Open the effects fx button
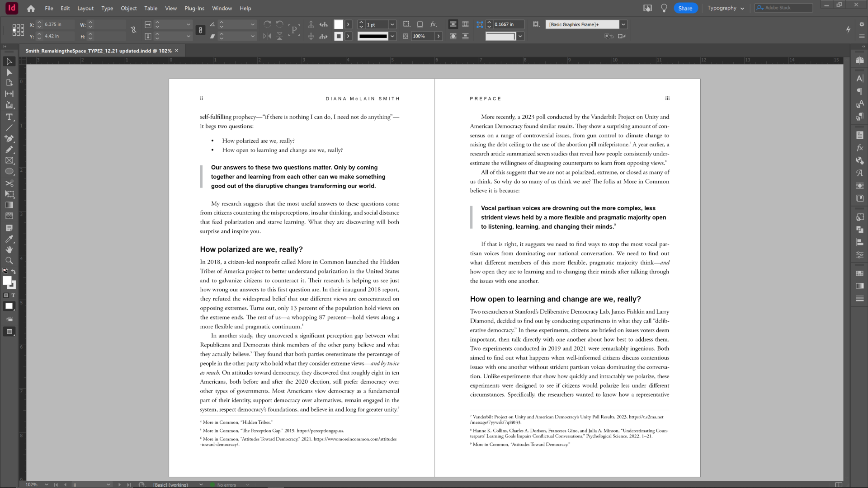This screenshot has height=488, width=868. click(434, 24)
